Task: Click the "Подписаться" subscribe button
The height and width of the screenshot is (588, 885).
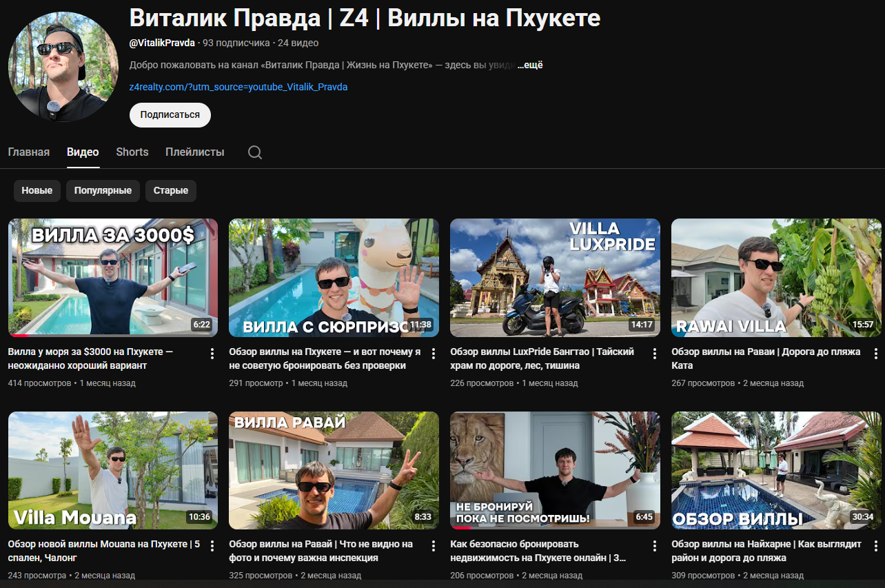Action: pyautogui.click(x=170, y=115)
